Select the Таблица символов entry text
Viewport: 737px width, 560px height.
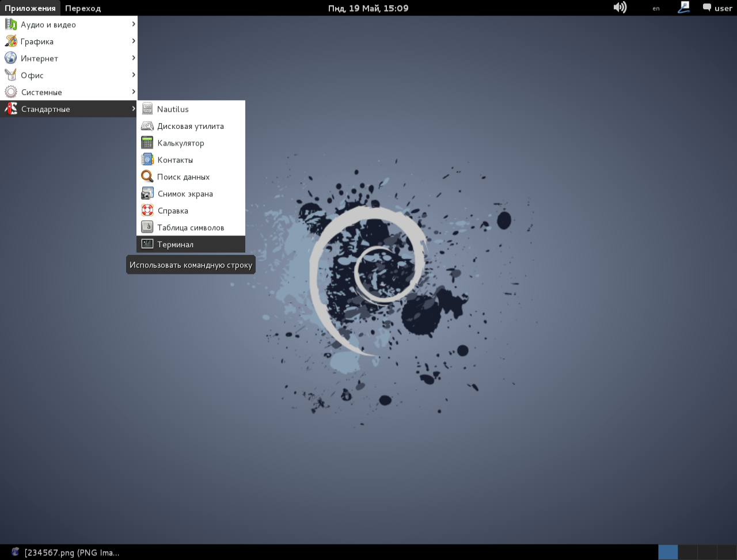[191, 227]
